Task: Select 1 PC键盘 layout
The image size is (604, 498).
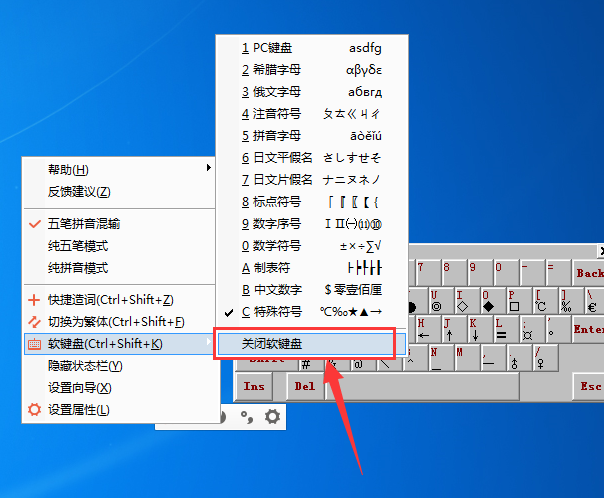Action: (312, 48)
